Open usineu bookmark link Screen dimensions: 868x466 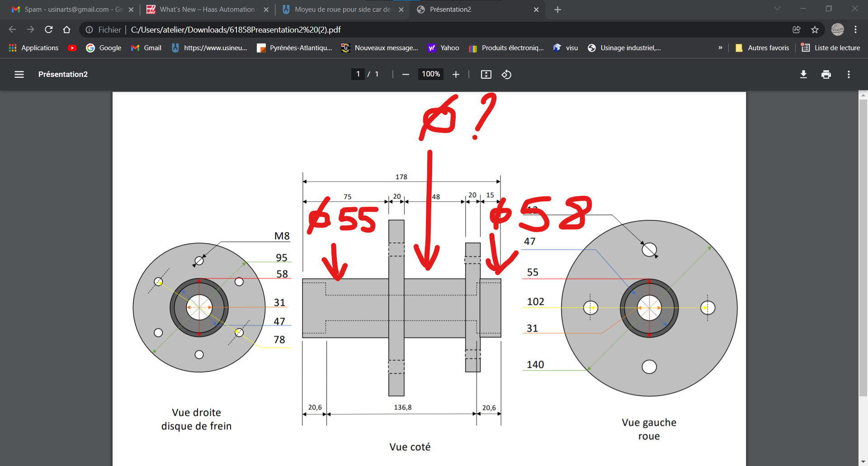point(210,48)
